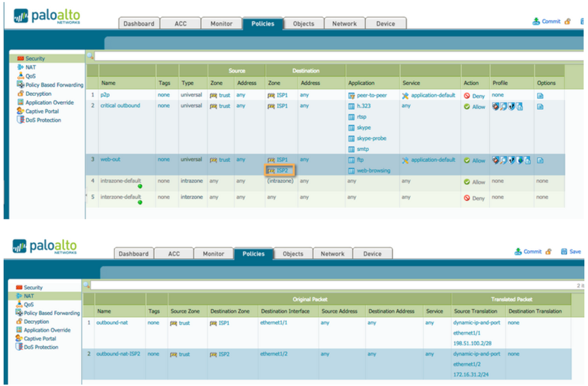Click the security rules search field
The width and height of the screenshot is (588, 386).
point(327,56)
